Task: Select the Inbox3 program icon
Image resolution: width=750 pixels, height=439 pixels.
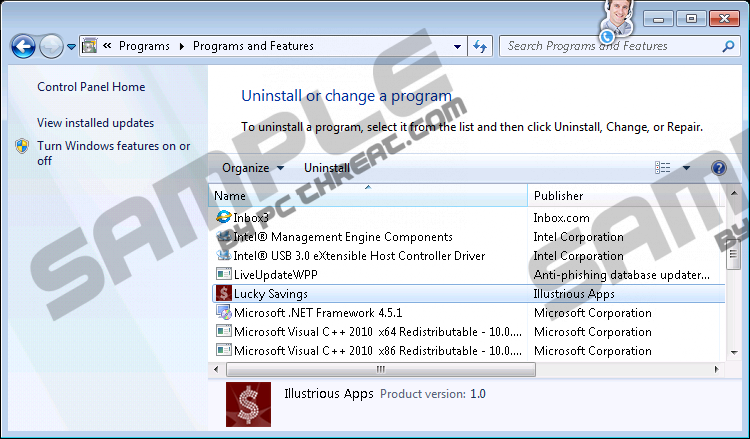Action: click(x=223, y=217)
